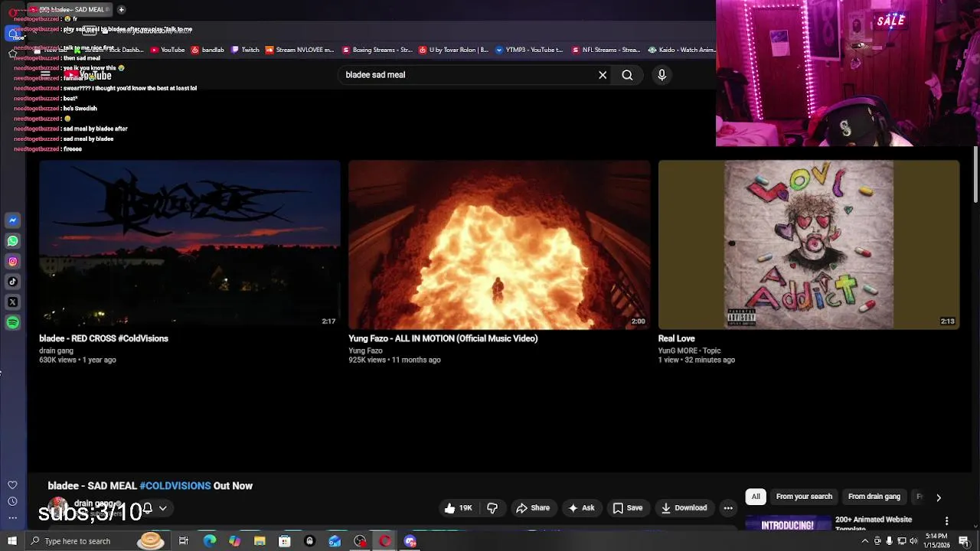Open Instagram in Opera sidebar
980x551 pixels.
click(12, 262)
